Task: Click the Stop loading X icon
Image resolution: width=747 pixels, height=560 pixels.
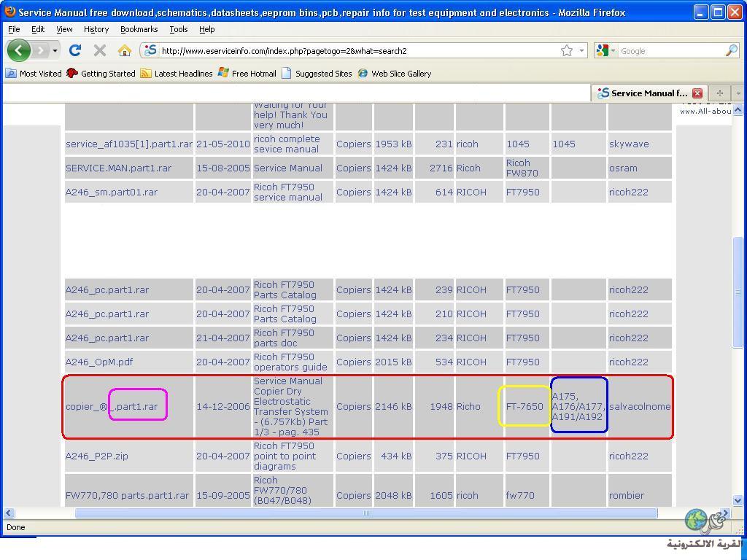Action: [x=99, y=50]
